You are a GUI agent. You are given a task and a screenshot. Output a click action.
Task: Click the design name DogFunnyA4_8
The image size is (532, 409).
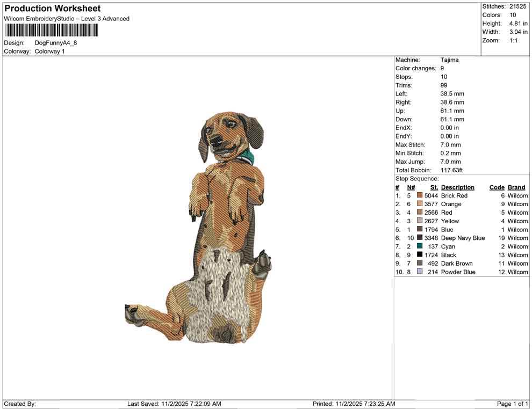[x=56, y=43]
